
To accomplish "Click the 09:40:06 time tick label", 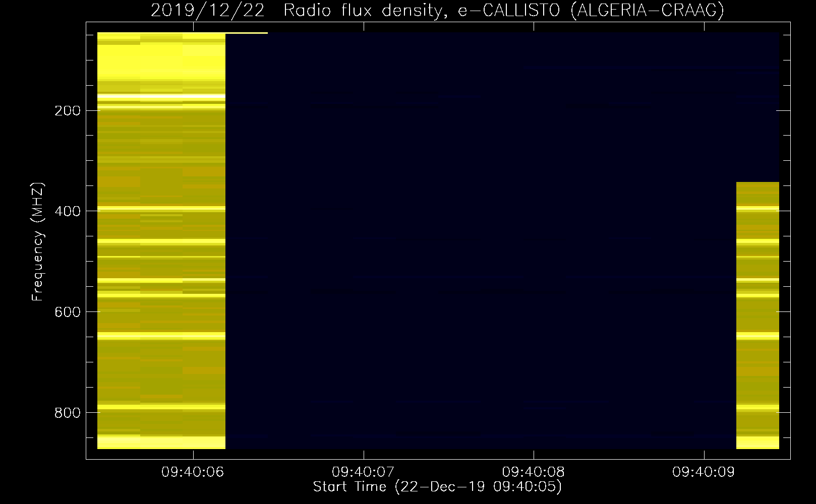I will point(193,472).
